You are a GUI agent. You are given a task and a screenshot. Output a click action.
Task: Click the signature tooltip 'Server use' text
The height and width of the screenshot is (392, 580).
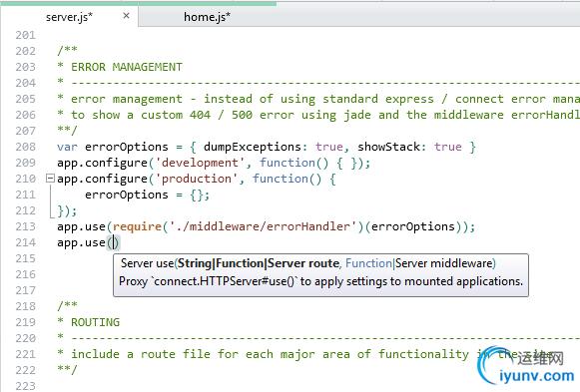coord(147,263)
